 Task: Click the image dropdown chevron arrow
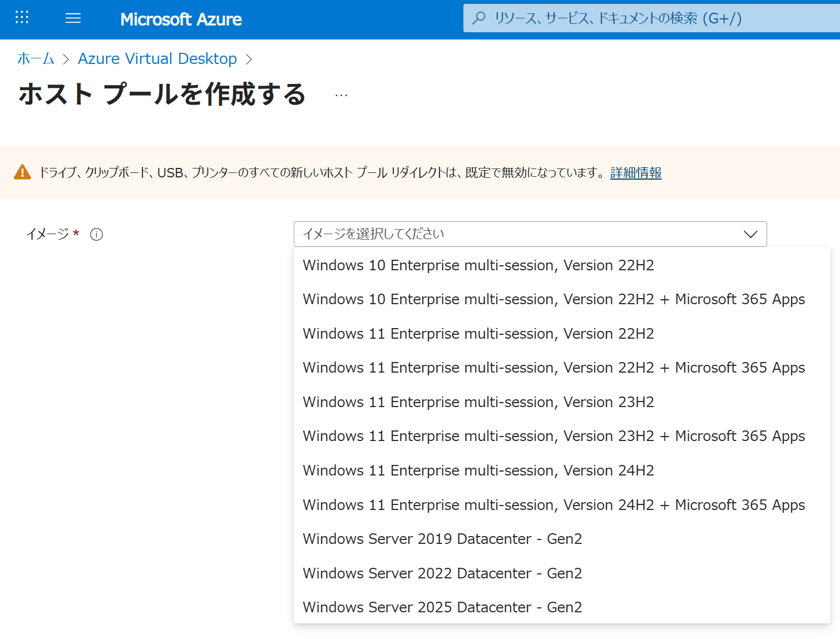(x=750, y=234)
